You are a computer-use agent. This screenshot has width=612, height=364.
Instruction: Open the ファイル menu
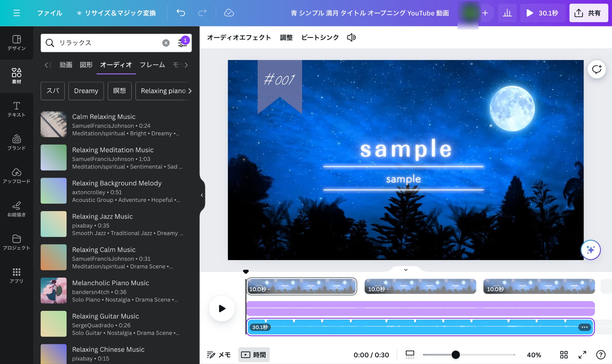coord(50,13)
